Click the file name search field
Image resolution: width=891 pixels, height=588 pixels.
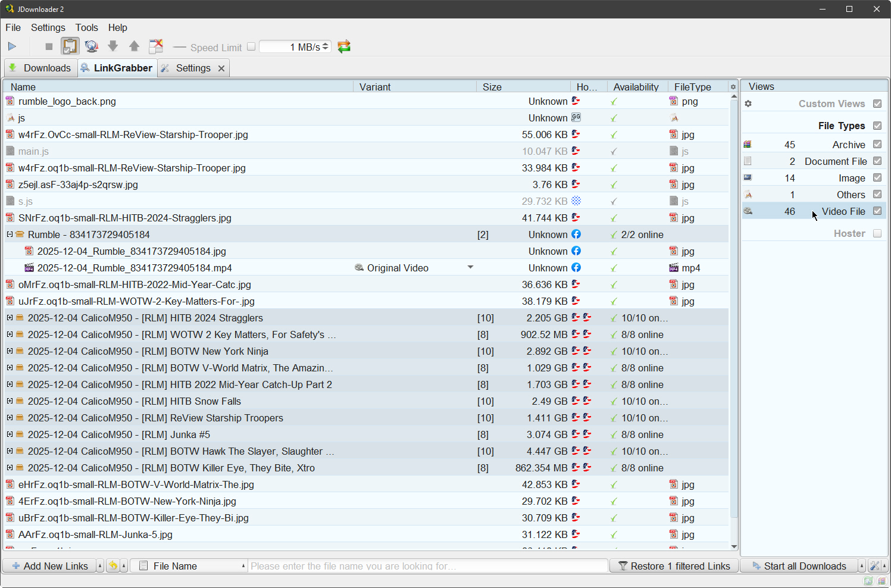(428, 566)
